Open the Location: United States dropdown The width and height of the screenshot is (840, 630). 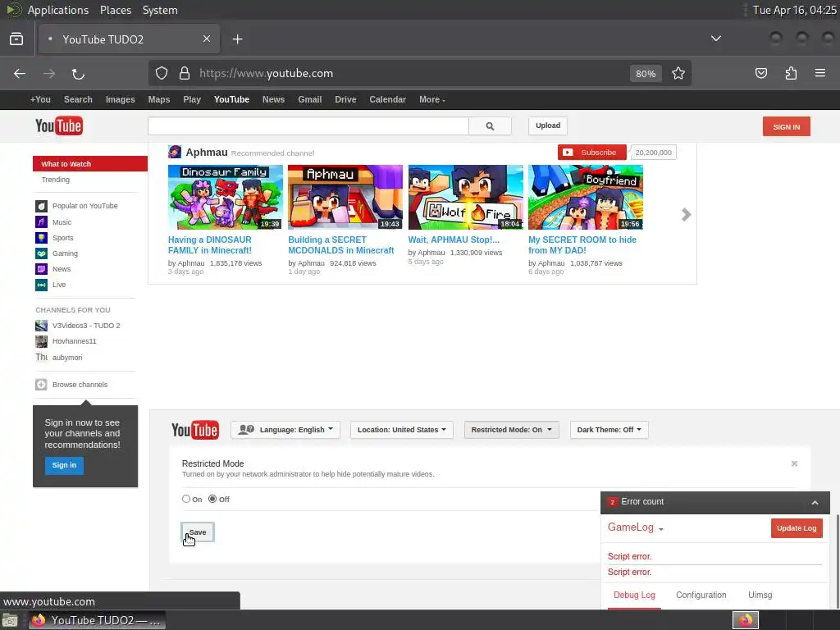(x=402, y=430)
